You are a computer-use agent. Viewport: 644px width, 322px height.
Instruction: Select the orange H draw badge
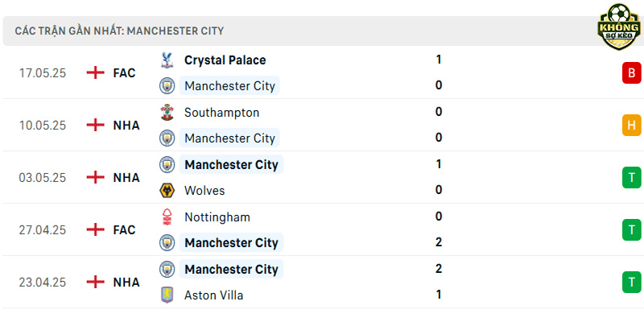631,126
